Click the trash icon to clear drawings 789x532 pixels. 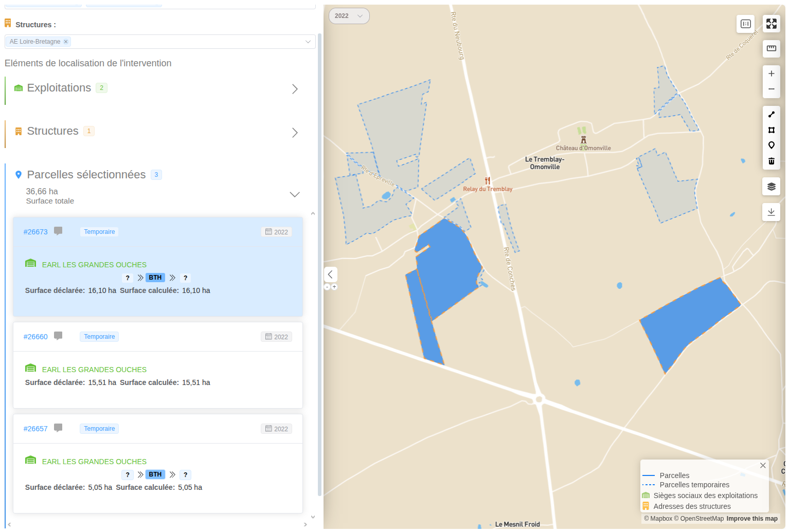tap(772, 161)
